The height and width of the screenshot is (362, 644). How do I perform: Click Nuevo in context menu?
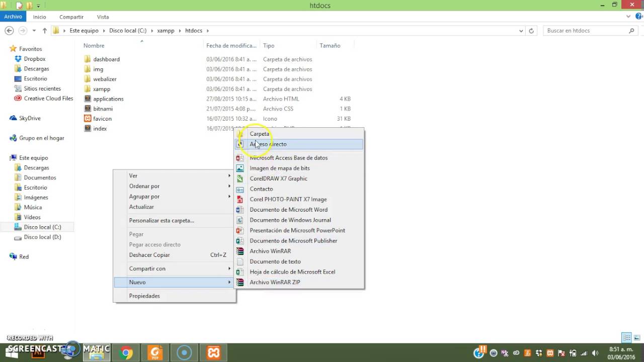(174, 283)
